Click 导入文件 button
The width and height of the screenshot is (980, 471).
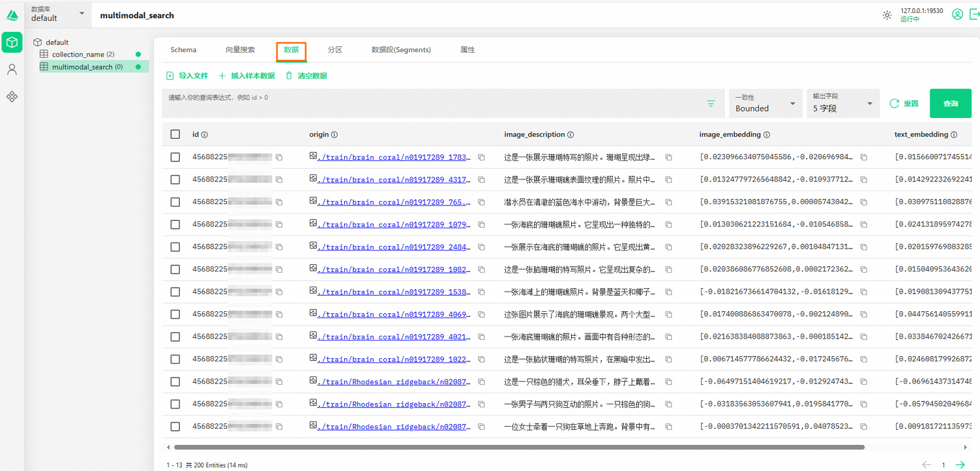click(187, 76)
